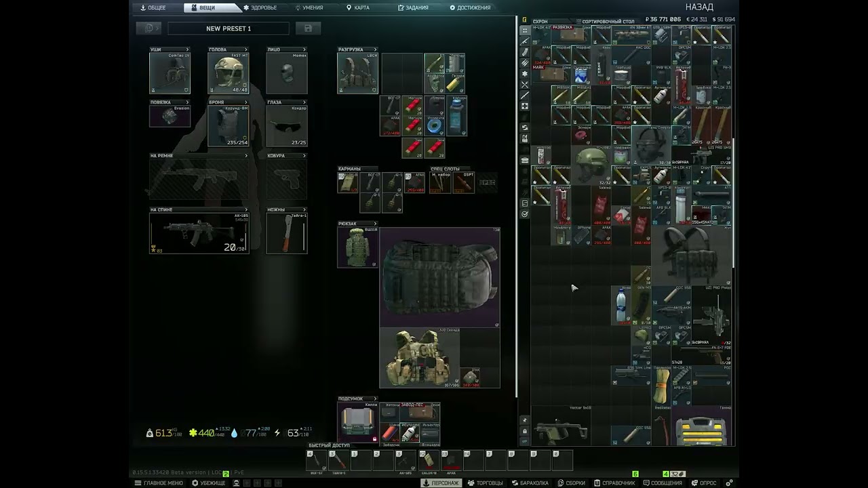Open settings gear in bottom bar
Screen dimensions: 868x488
click(729, 483)
